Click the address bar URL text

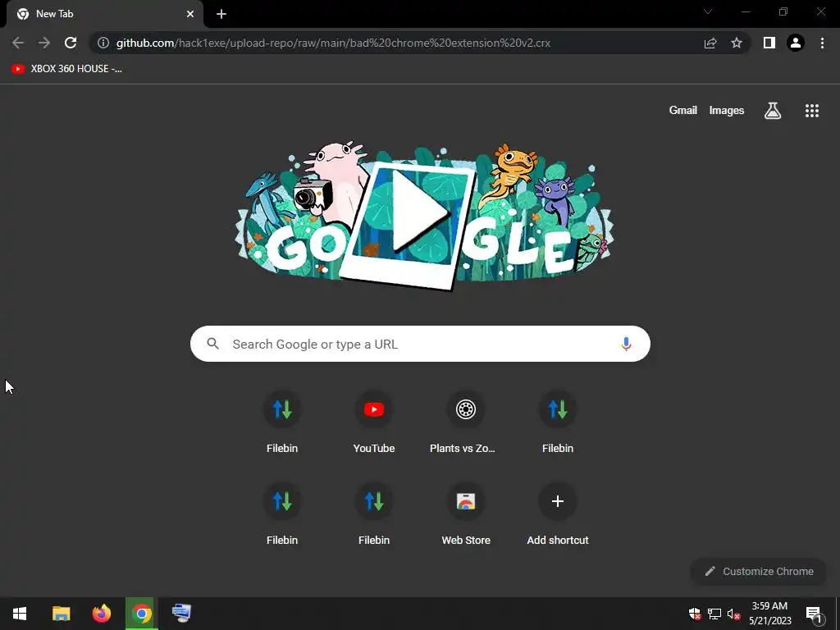pyautogui.click(x=333, y=43)
